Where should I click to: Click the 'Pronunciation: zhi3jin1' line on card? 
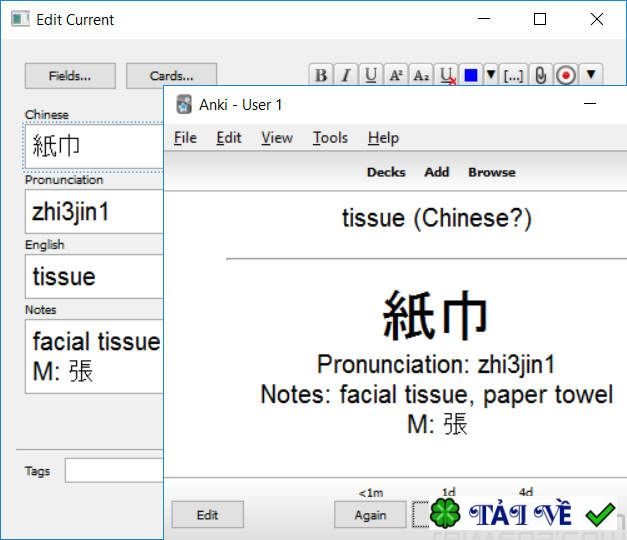[x=436, y=364]
